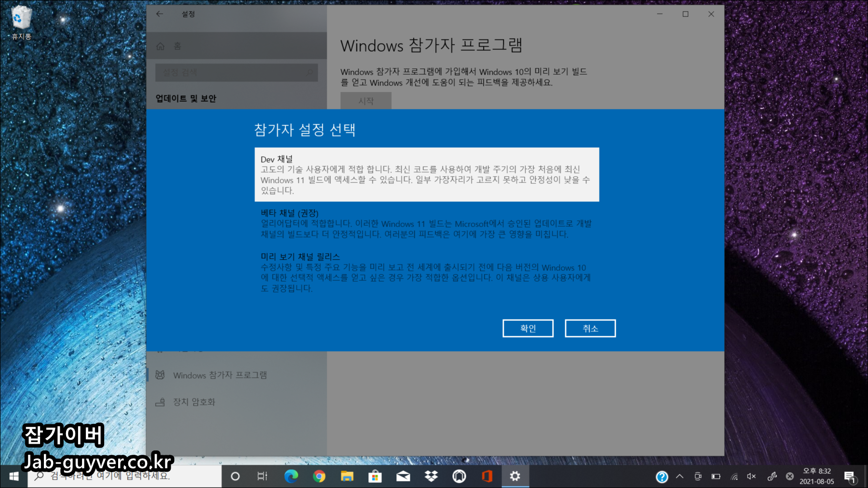Open File Explorer from taskbar
Screen dimensions: 868x488
click(347, 476)
